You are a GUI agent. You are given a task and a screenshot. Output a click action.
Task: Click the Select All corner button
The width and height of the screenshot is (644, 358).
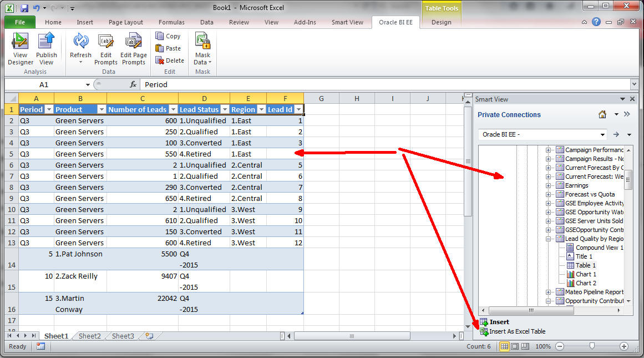(12, 98)
